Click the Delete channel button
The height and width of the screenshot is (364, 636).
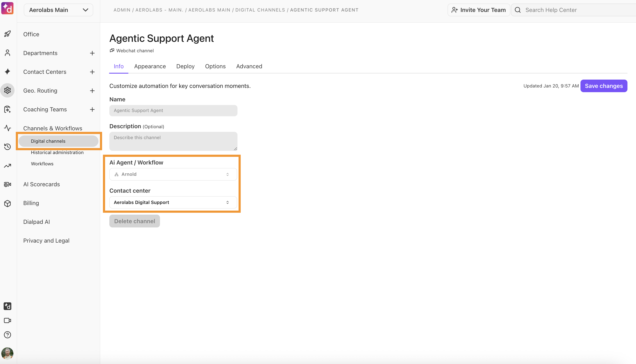[135, 221]
